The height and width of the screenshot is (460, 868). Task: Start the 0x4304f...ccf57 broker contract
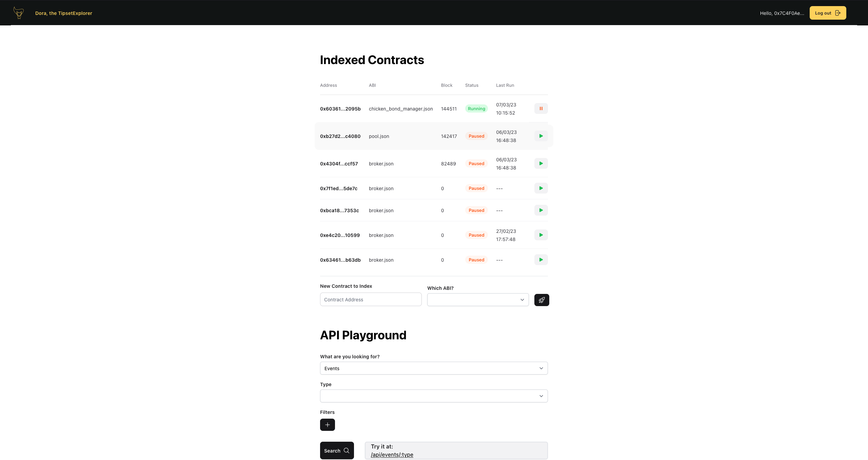[541, 164]
